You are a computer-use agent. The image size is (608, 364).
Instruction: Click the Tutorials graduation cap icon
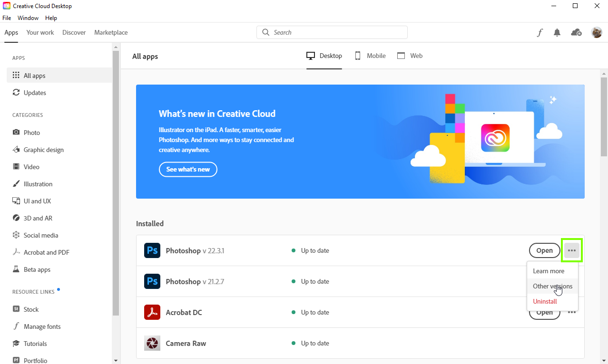pos(16,344)
